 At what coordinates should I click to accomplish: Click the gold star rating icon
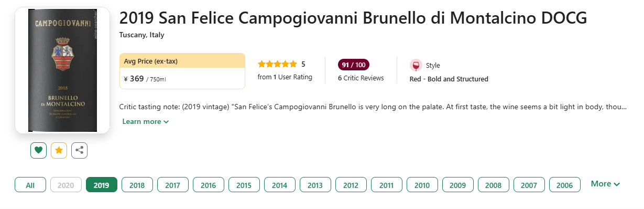coord(59,150)
